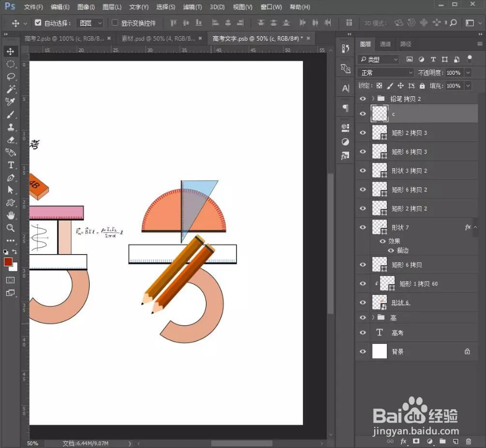Image resolution: width=486 pixels, height=448 pixels.
Task: Hide the 铅笔 拷贝 2 group
Action: (362, 99)
